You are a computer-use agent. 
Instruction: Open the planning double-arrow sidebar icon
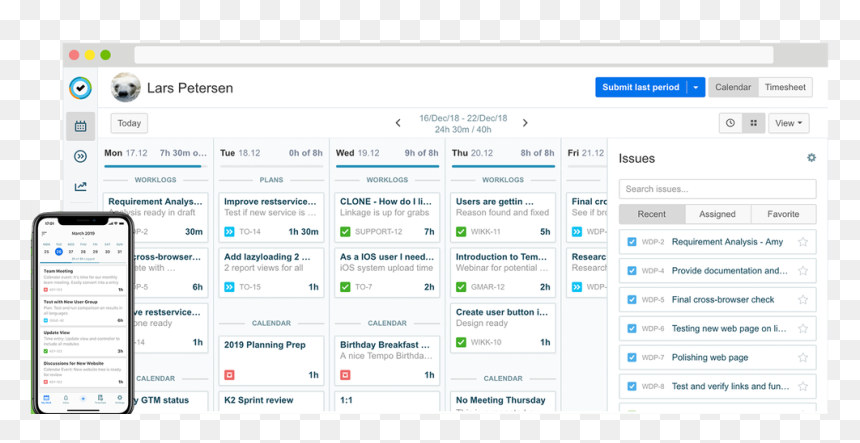[x=81, y=157]
